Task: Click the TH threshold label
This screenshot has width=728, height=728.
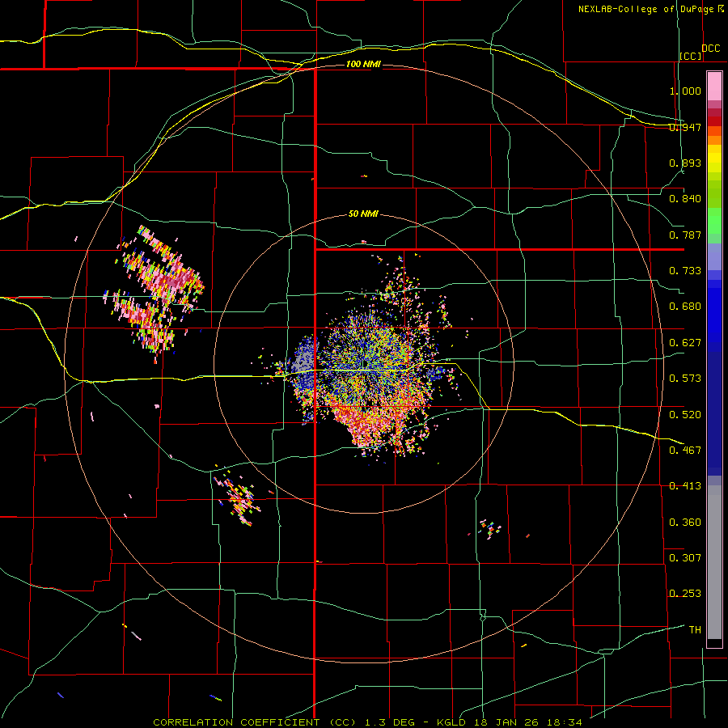Action: (x=695, y=630)
